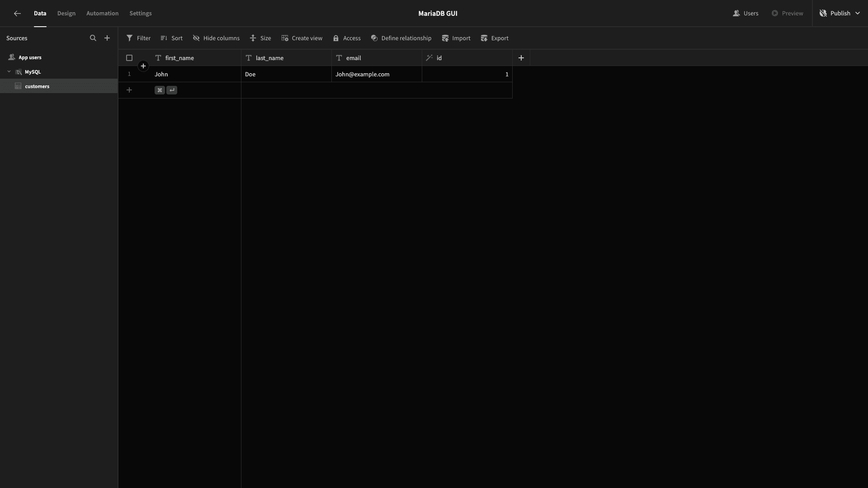Click the back arrow icon
Screen dimensions: 868x488
(x=17, y=14)
